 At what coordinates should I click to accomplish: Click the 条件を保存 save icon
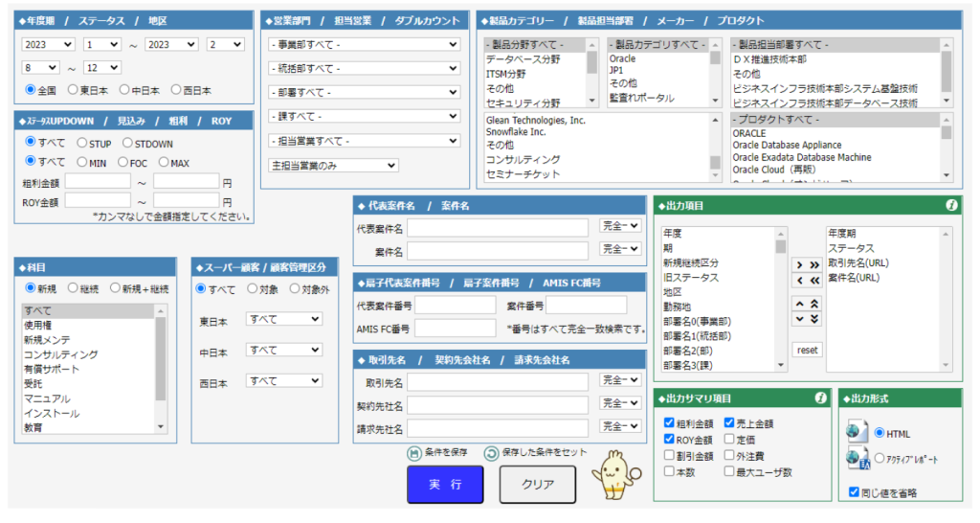[x=414, y=454]
